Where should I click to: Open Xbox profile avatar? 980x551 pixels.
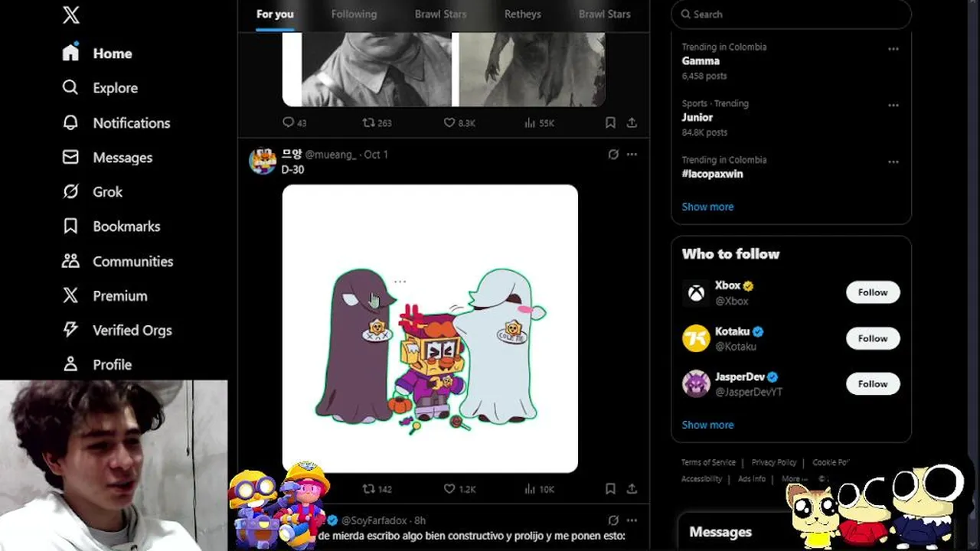tap(696, 292)
